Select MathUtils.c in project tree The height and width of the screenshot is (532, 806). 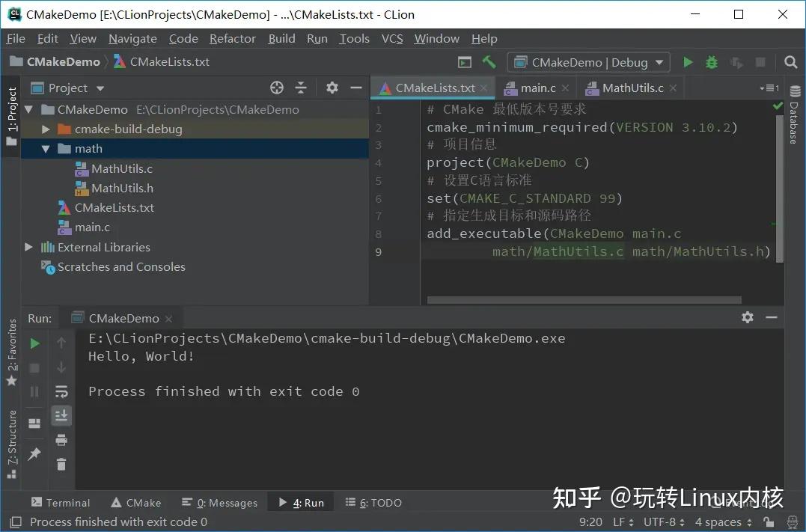coord(122,169)
